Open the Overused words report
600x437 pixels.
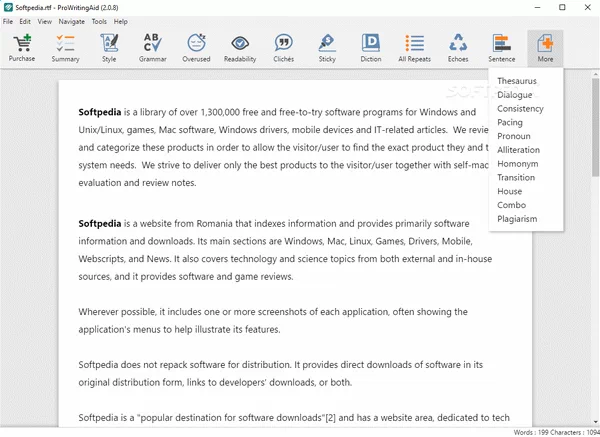click(x=196, y=48)
